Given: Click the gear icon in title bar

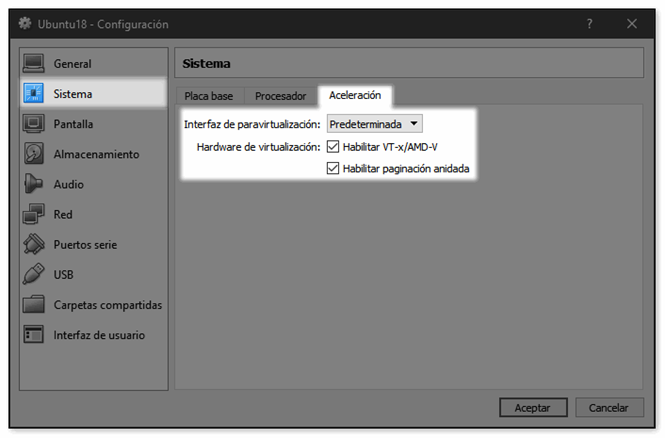Looking at the screenshot, I should tap(25, 24).
